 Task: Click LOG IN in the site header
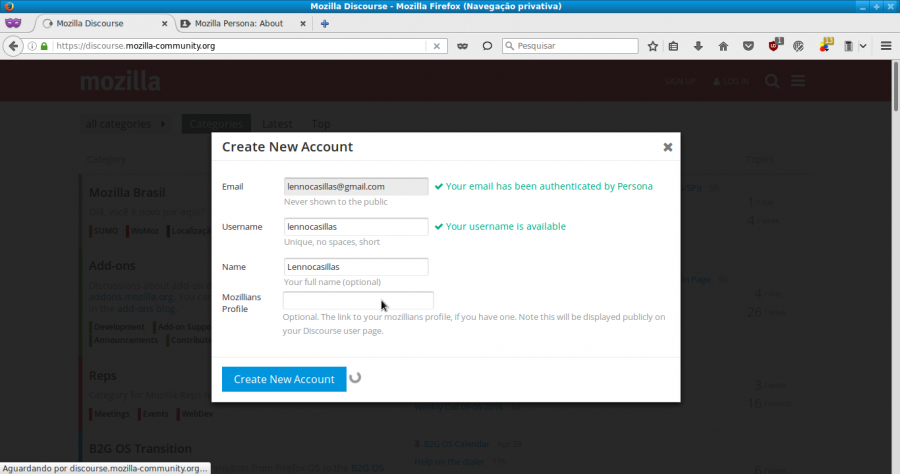[731, 81]
